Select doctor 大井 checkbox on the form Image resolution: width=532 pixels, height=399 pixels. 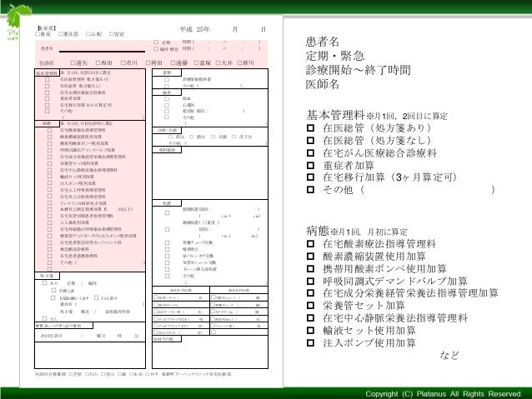tap(218, 62)
